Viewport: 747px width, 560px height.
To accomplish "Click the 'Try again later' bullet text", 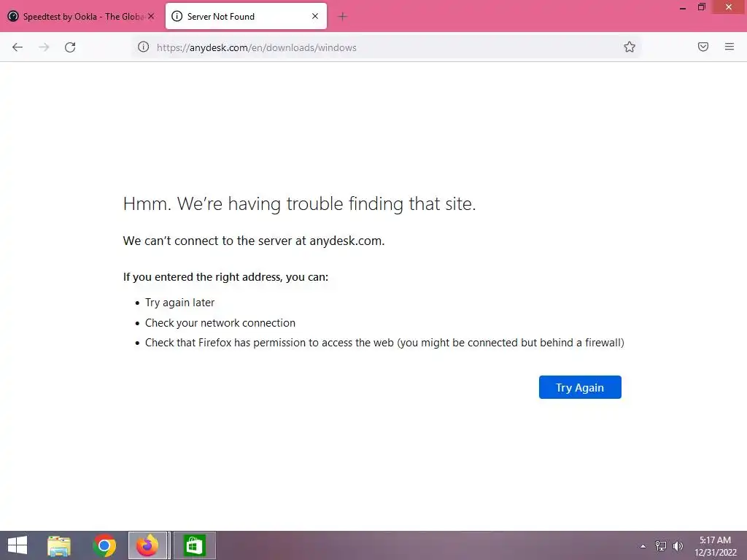I will [x=179, y=303].
